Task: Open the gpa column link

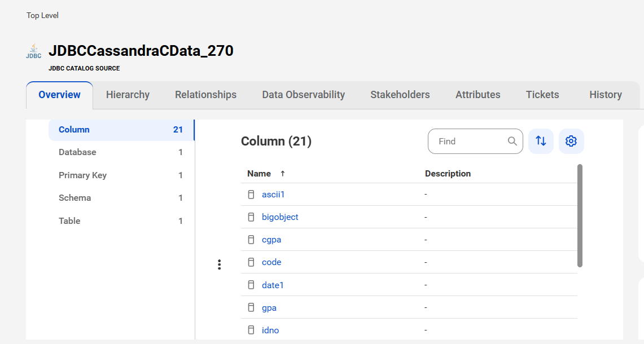Action: (269, 308)
